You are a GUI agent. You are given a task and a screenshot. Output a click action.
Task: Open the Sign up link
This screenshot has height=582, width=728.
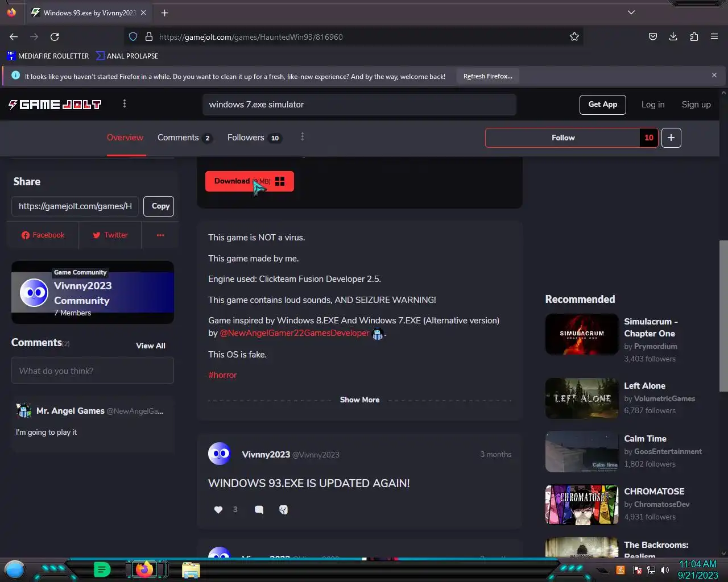pyautogui.click(x=696, y=105)
